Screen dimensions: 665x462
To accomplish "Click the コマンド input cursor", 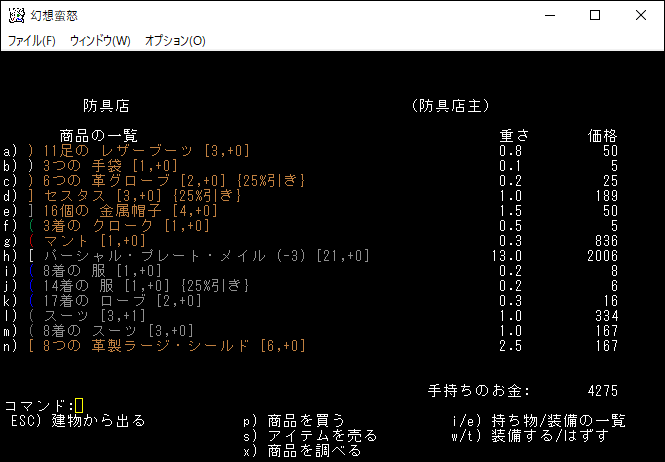I will 79,406.
